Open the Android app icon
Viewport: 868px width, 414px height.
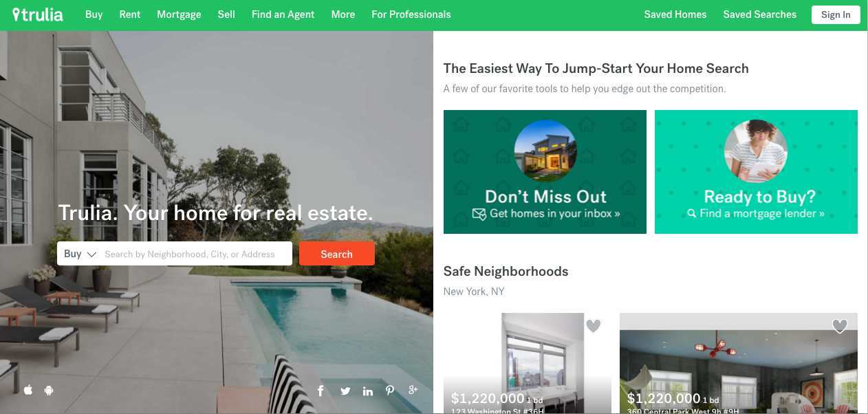[x=49, y=391]
